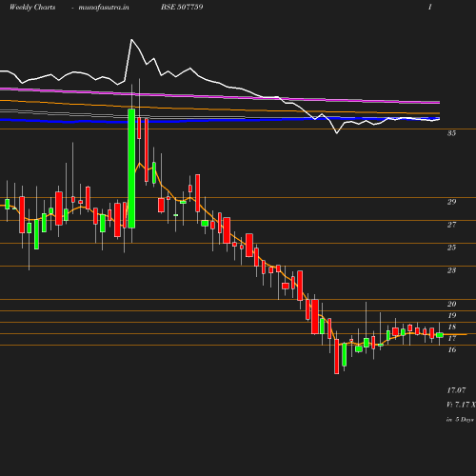The width and height of the screenshot is (476, 476).
Task: Click the volume text 'V: 7.17 X'
Action: point(461,405)
